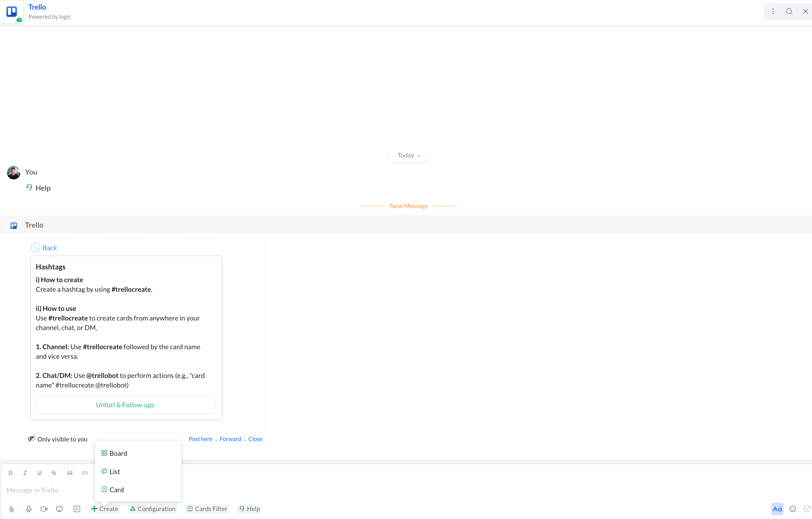Screen dimensions: 812x519
Task: Open slash commands menu
Action: pos(77,509)
